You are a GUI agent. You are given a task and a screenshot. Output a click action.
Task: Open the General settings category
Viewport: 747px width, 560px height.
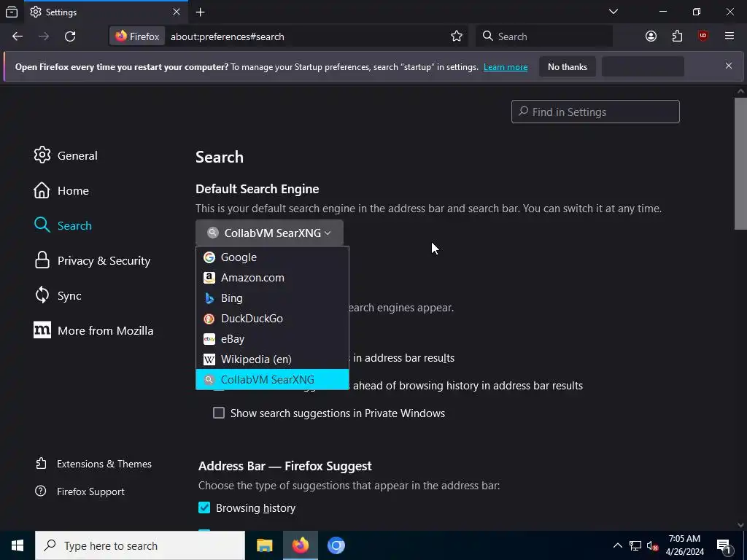click(x=66, y=155)
